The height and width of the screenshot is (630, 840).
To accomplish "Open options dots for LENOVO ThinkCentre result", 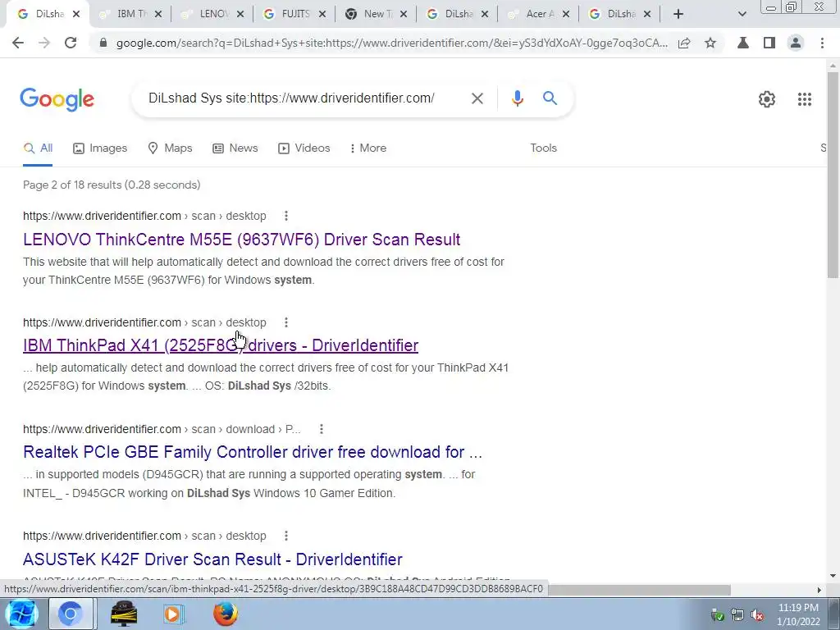I will tap(286, 216).
